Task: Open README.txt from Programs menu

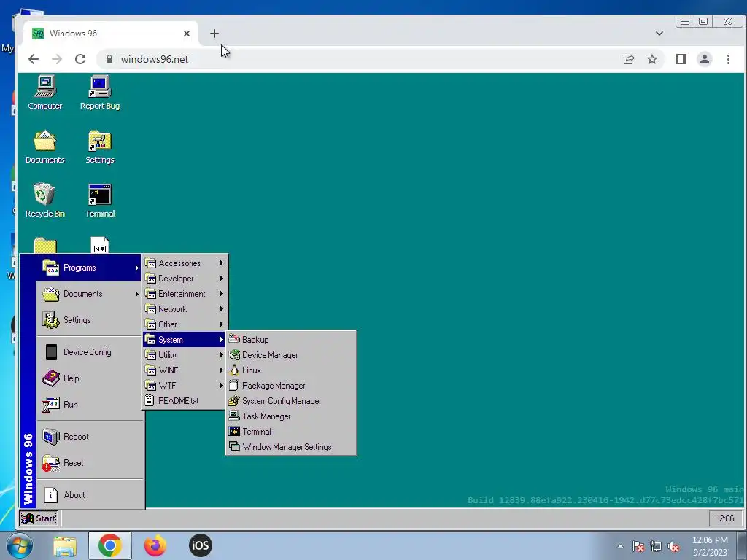Action: [x=185, y=400]
